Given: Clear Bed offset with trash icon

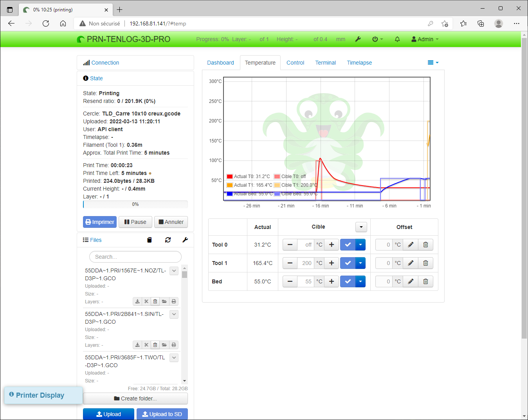Looking at the screenshot, I should point(425,281).
